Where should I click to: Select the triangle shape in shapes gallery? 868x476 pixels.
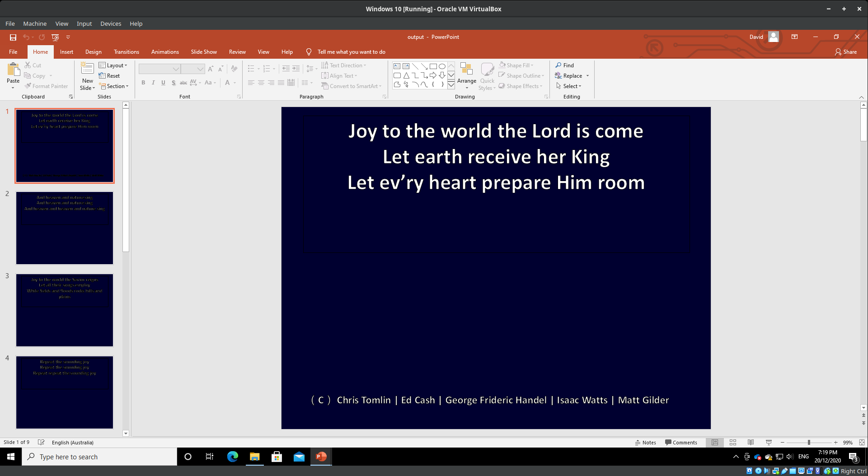click(406, 75)
